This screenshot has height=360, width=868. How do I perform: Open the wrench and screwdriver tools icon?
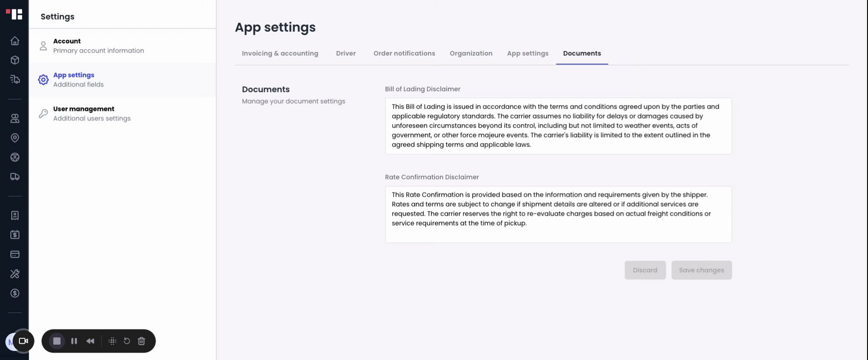pyautogui.click(x=15, y=273)
